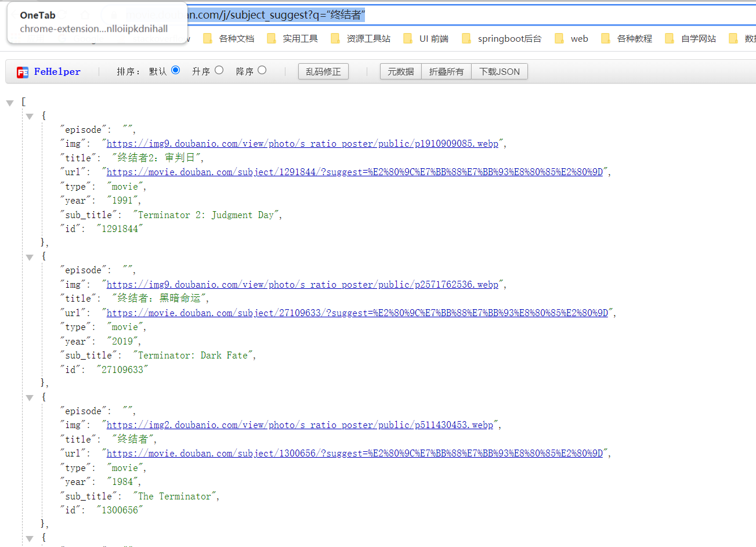Click the id value 27109633
Screen dimensions: 756x547
122,370
